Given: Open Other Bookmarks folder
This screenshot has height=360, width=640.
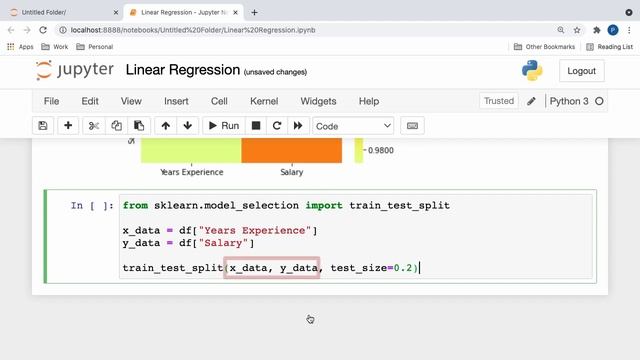Looking at the screenshot, I should tap(544, 47).
